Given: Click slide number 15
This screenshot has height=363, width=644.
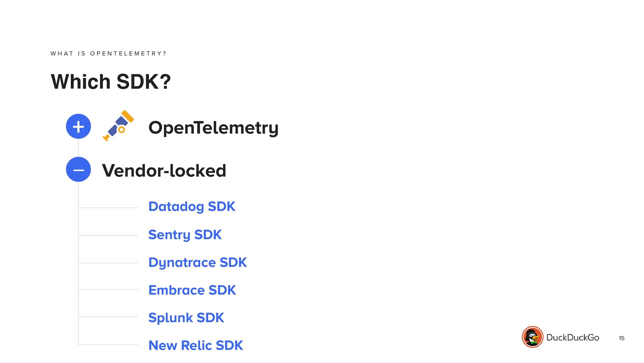Looking at the screenshot, I should [622, 338].
